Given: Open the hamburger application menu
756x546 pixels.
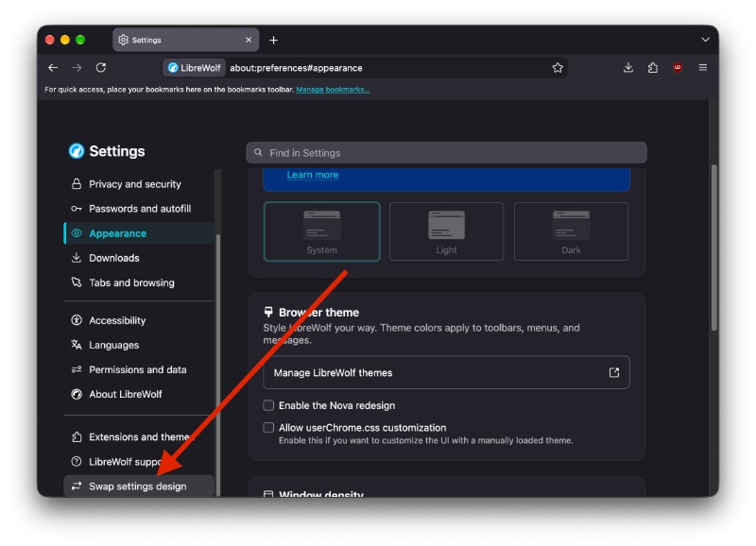Looking at the screenshot, I should pos(702,67).
